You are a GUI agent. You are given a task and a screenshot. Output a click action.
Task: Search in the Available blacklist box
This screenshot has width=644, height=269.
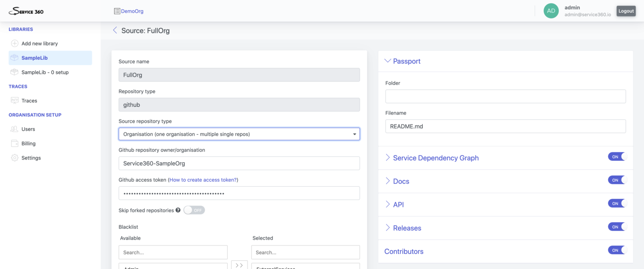tap(173, 252)
